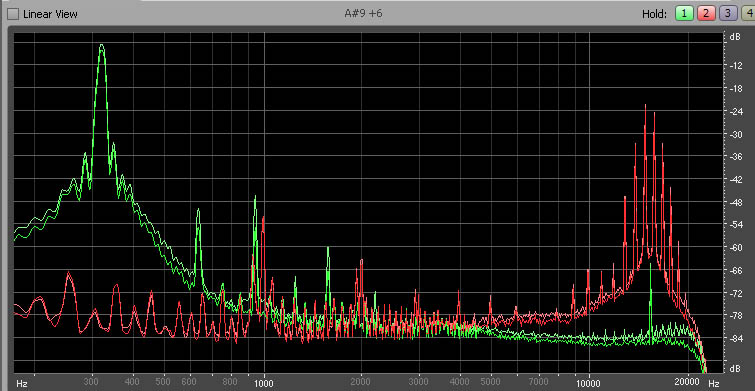Click the 20000 frequency axis label

687,383
